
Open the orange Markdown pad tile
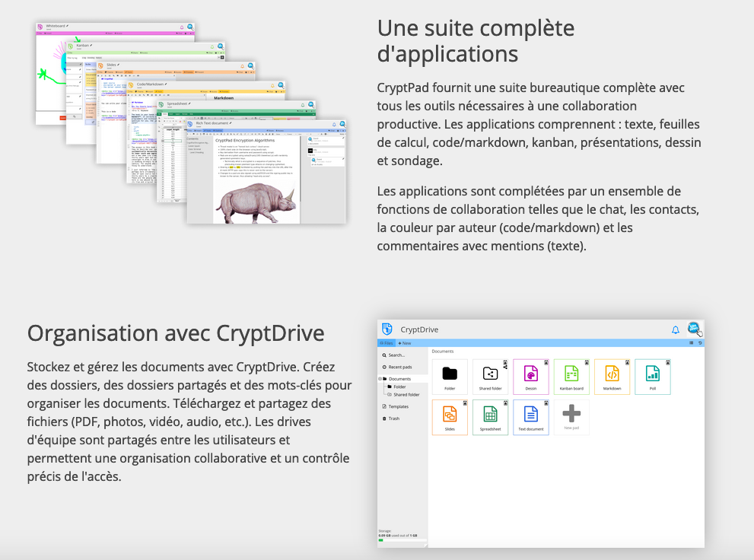(612, 377)
